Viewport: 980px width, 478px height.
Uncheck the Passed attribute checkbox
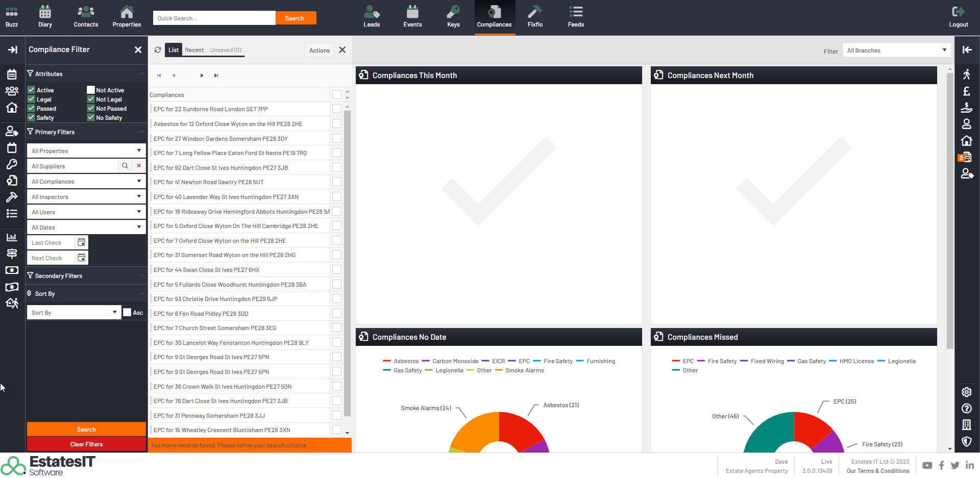click(x=31, y=108)
